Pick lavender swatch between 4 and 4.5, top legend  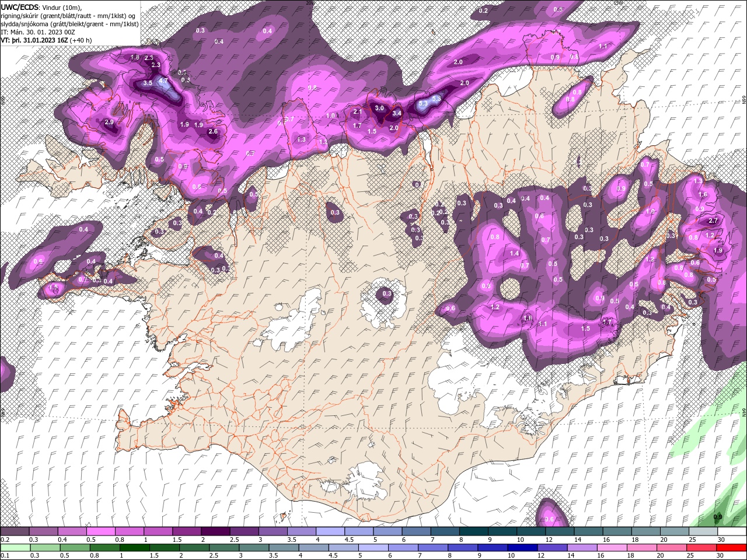click(x=330, y=531)
